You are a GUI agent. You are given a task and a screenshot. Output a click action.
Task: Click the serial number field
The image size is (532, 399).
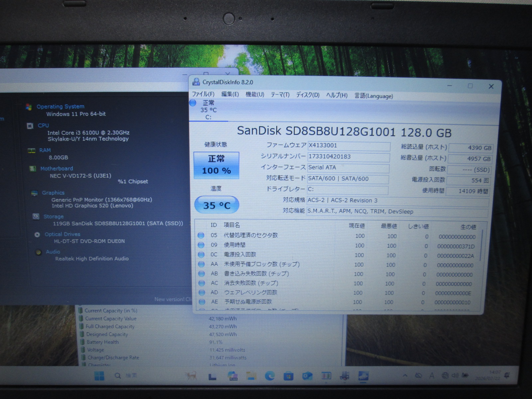pyautogui.click(x=348, y=157)
